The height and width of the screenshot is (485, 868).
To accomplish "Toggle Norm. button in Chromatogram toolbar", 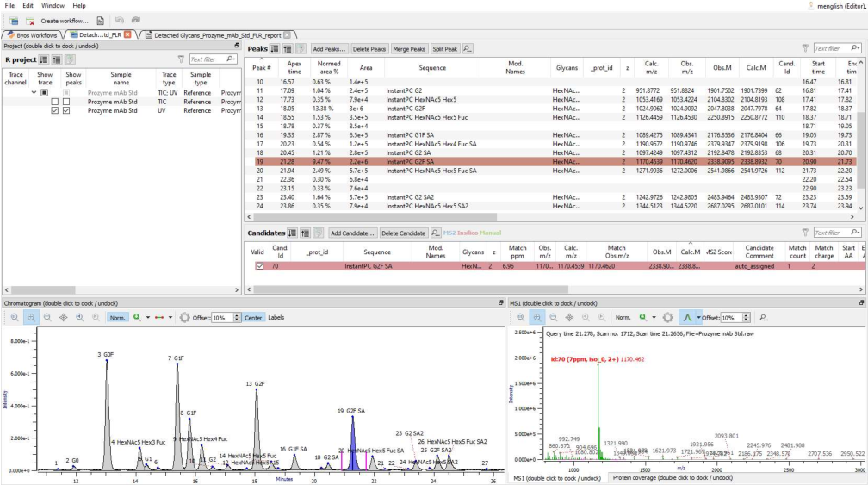I will click(117, 317).
